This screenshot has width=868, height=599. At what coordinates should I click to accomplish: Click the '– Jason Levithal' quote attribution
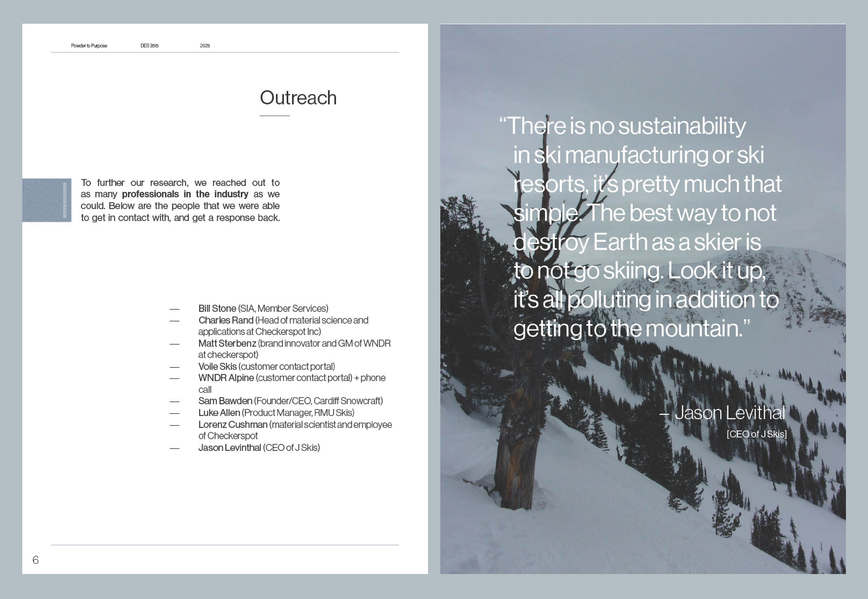click(722, 413)
